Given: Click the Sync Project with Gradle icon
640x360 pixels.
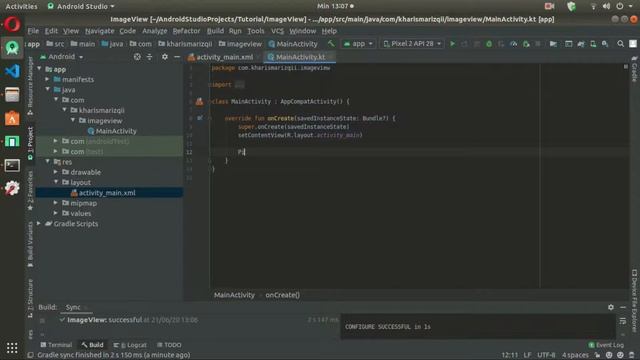Looking at the screenshot, I should 581,43.
